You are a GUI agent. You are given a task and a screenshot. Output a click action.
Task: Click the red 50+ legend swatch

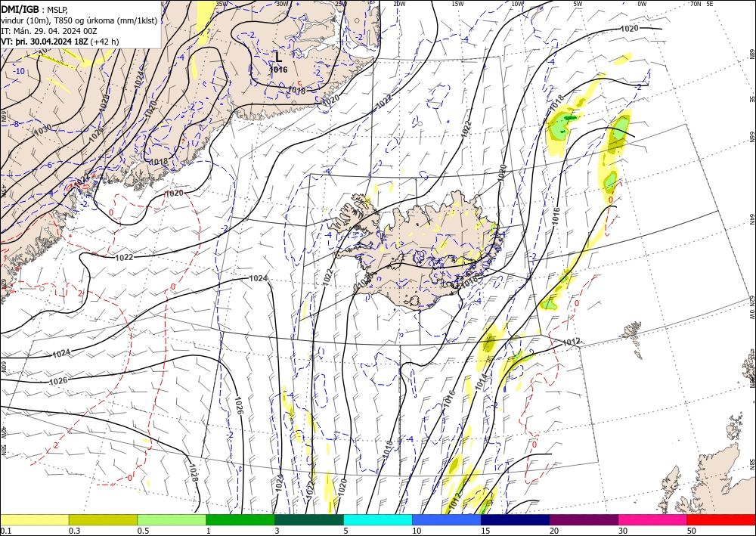pyautogui.click(x=721, y=519)
